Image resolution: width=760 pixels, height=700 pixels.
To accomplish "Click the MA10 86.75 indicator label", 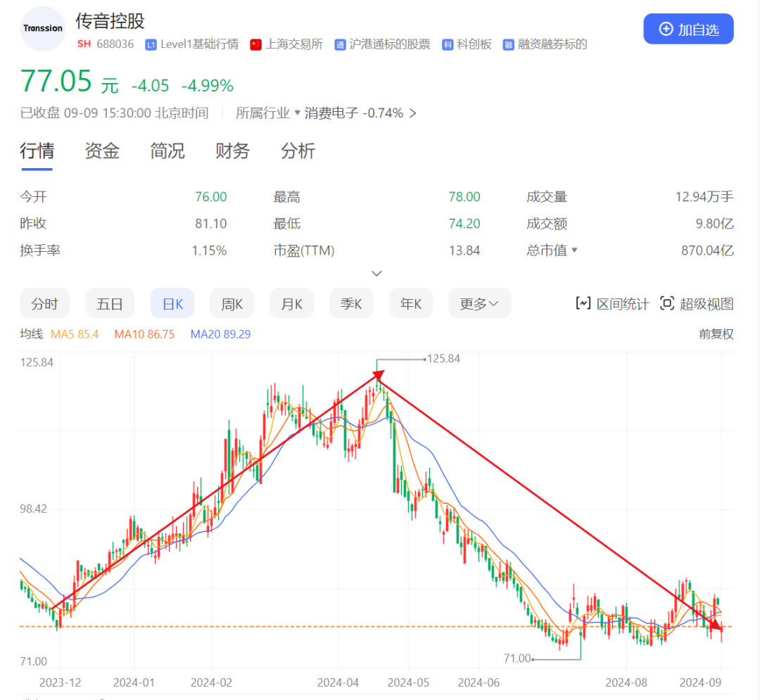I will (144, 334).
